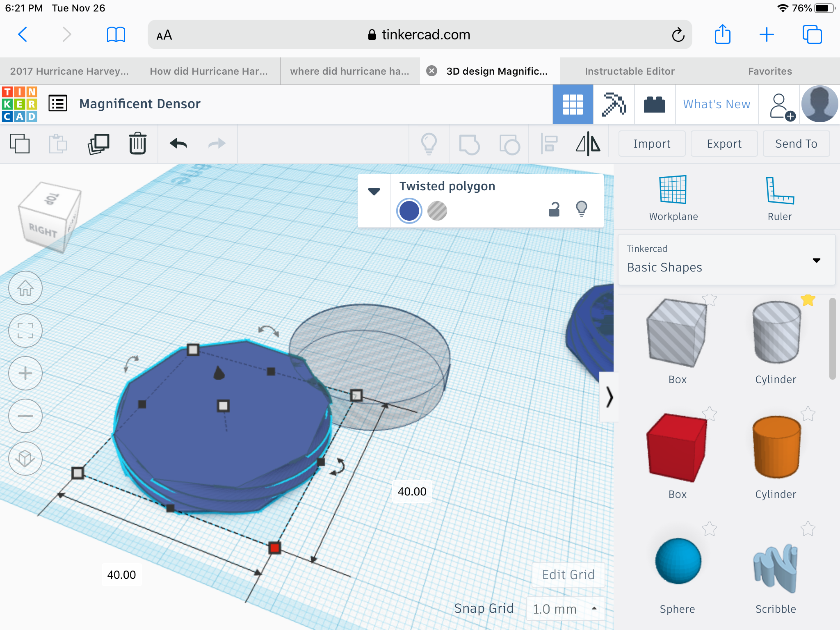
Task: Click the Ungroup shapes icon
Action: pyautogui.click(x=509, y=144)
